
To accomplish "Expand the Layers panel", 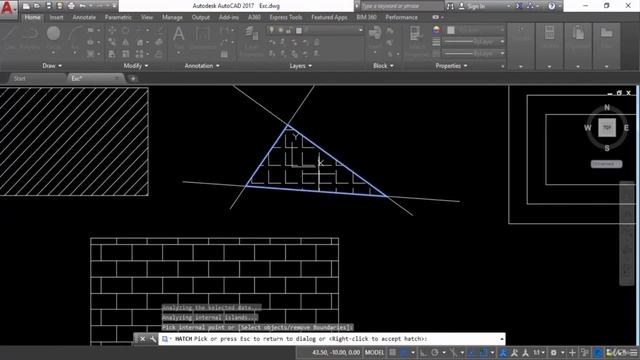I will (300, 66).
